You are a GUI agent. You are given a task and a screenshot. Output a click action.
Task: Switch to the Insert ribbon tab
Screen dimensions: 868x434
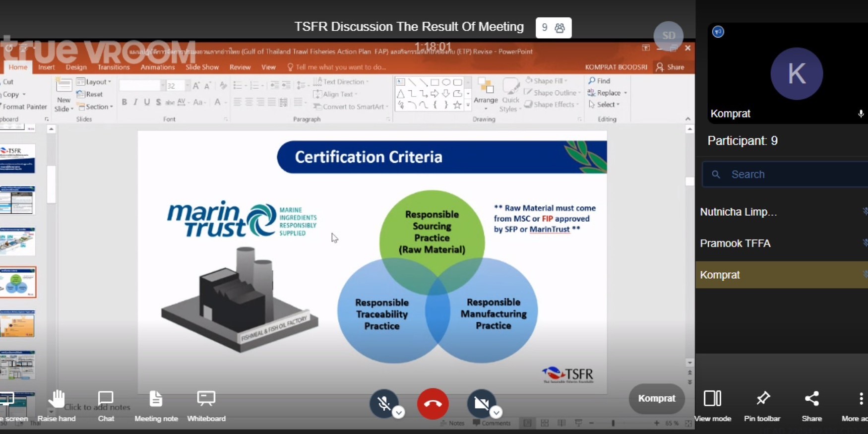click(x=46, y=67)
